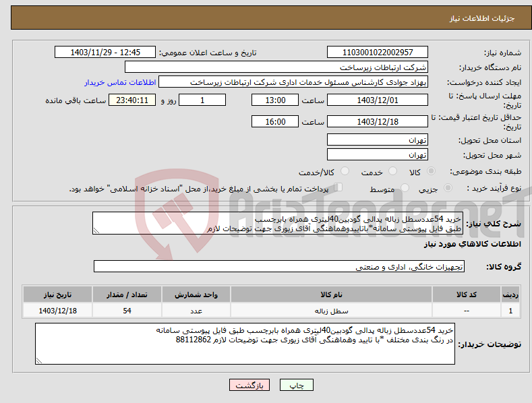Viewport: 532px width, 403px height.
Task: Click the کد کالا column header
Action: 467,294
